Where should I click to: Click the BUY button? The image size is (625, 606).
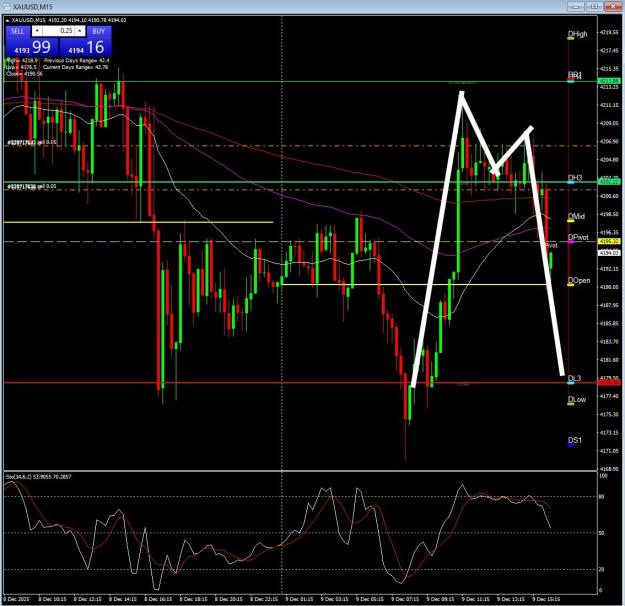[x=98, y=31]
